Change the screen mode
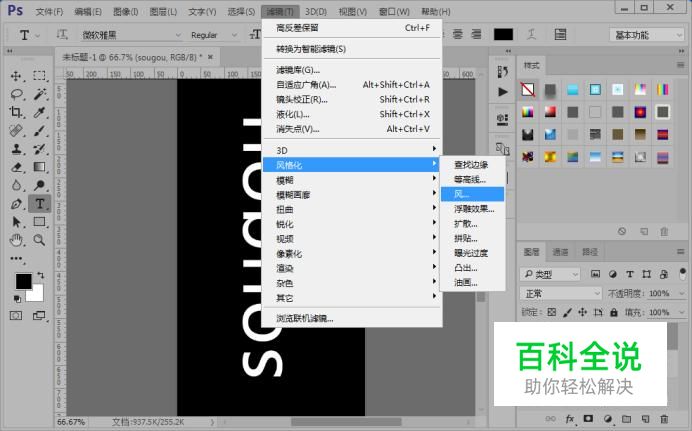 click(x=39, y=316)
